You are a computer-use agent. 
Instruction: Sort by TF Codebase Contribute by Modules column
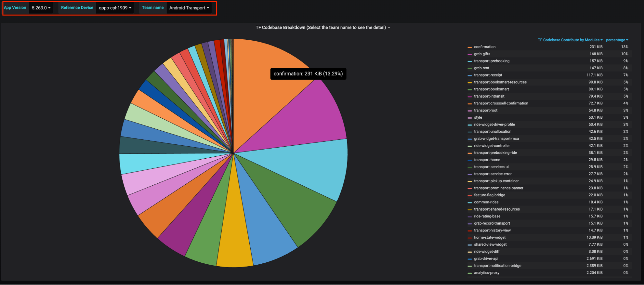click(570, 40)
